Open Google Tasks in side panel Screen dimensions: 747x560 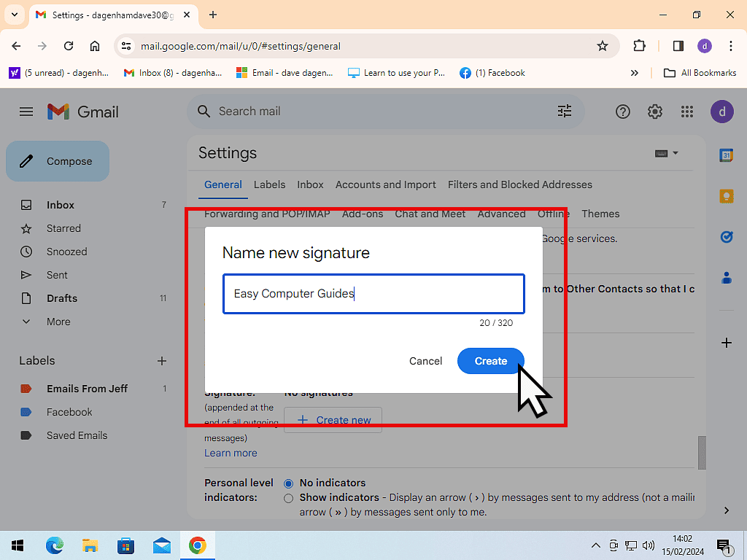(726, 237)
